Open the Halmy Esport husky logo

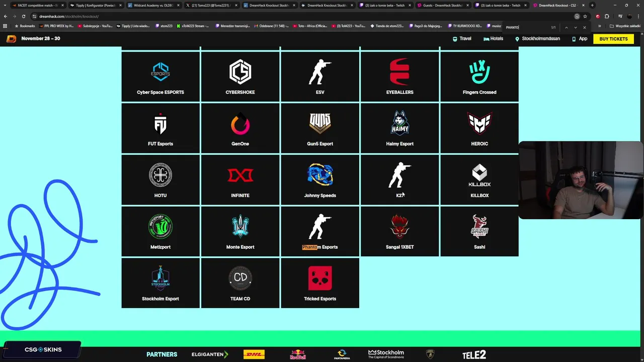(399, 124)
